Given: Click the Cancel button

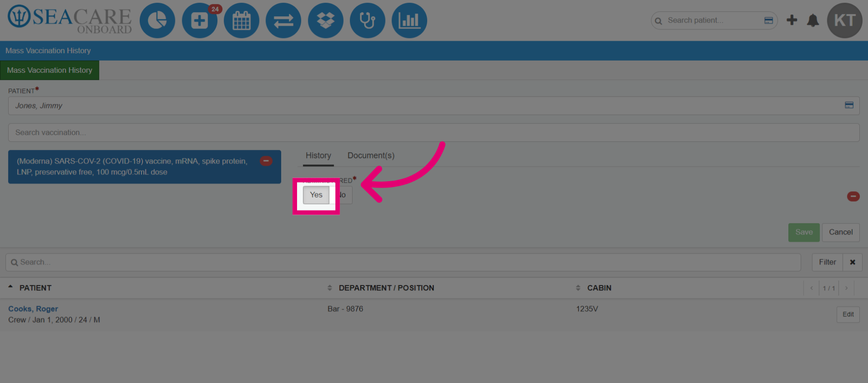Looking at the screenshot, I should point(840,232).
